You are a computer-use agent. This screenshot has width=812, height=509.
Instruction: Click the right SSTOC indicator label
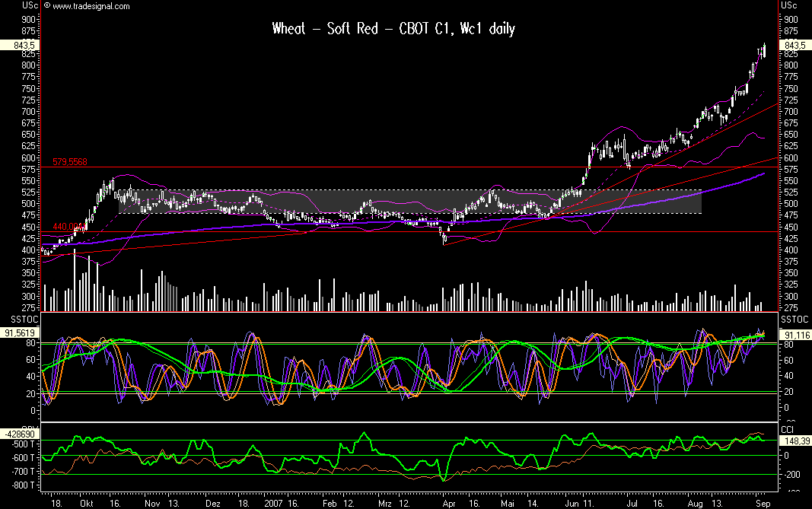tap(791, 316)
